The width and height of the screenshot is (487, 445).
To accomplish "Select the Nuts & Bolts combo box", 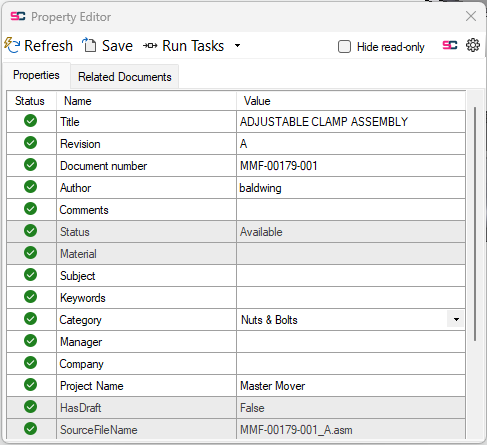I will pos(351,320).
